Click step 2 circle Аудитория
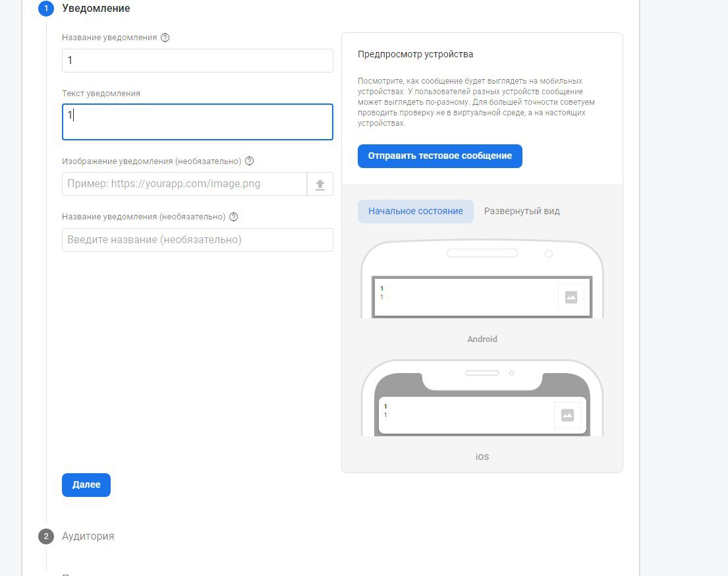728x576 pixels. tap(46, 536)
